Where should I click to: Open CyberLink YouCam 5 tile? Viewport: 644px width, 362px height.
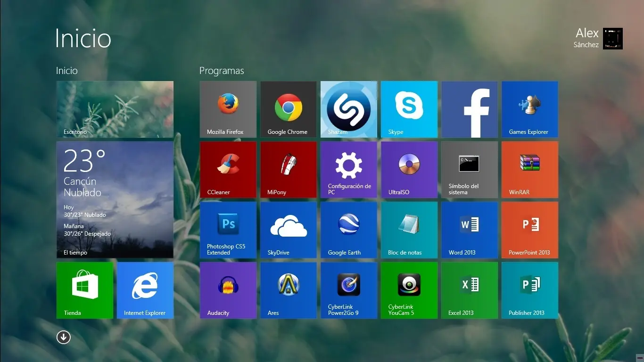click(x=409, y=290)
